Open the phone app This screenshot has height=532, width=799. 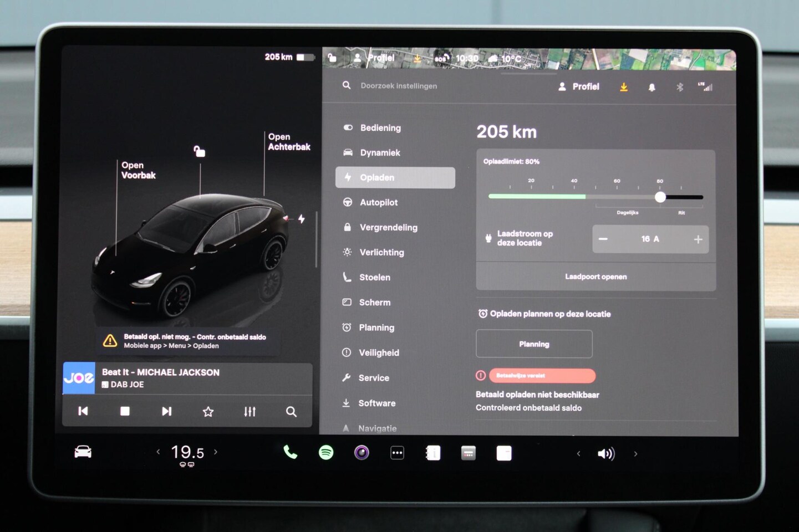click(x=290, y=453)
